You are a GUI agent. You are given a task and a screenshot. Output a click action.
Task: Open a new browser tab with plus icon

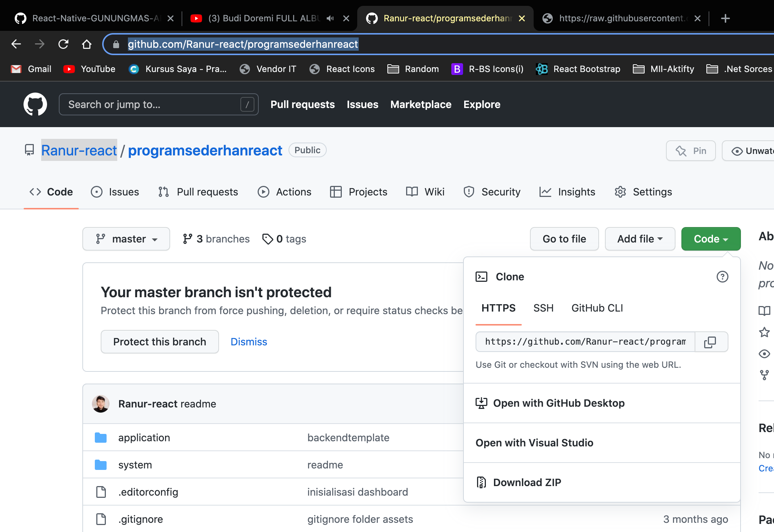pyautogui.click(x=725, y=18)
